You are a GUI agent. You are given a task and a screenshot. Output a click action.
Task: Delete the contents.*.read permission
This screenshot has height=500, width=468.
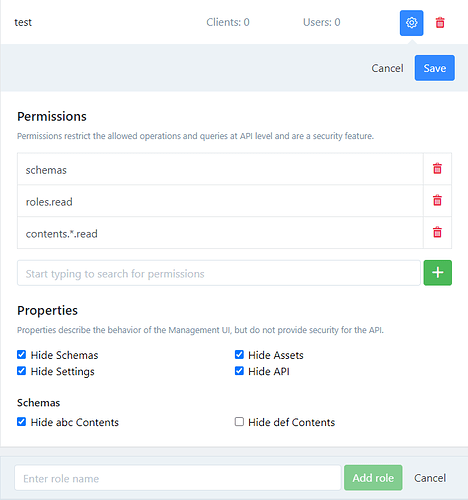437,232
